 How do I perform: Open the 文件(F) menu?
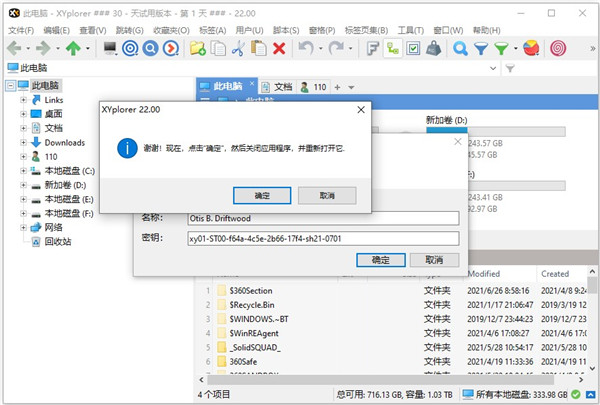[21, 30]
